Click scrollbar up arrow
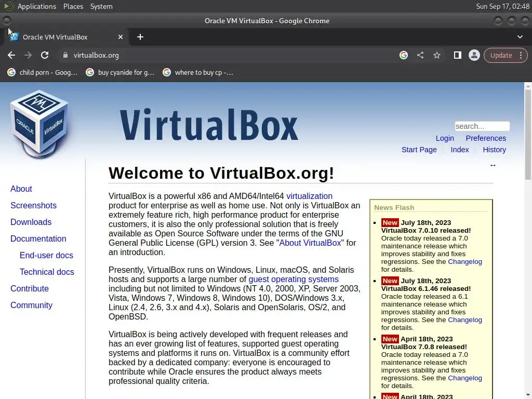The image size is (532, 399). click(x=528, y=86)
